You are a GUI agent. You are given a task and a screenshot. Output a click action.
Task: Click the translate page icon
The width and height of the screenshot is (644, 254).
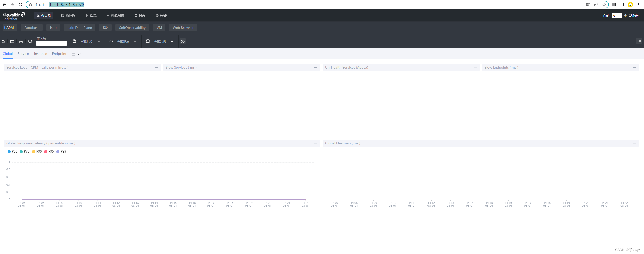click(588, 5)
